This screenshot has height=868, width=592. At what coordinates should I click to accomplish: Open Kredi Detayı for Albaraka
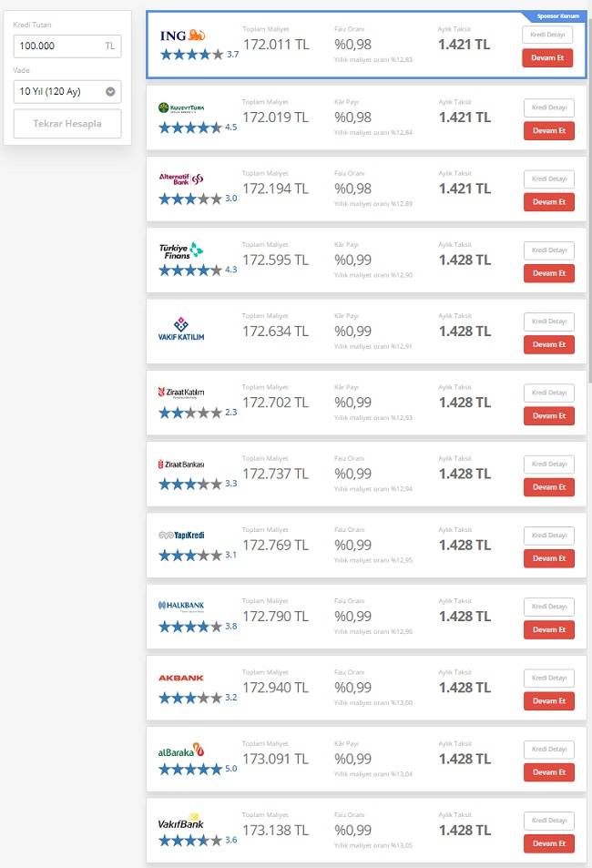pyautogui.click(x=548, y=749)
